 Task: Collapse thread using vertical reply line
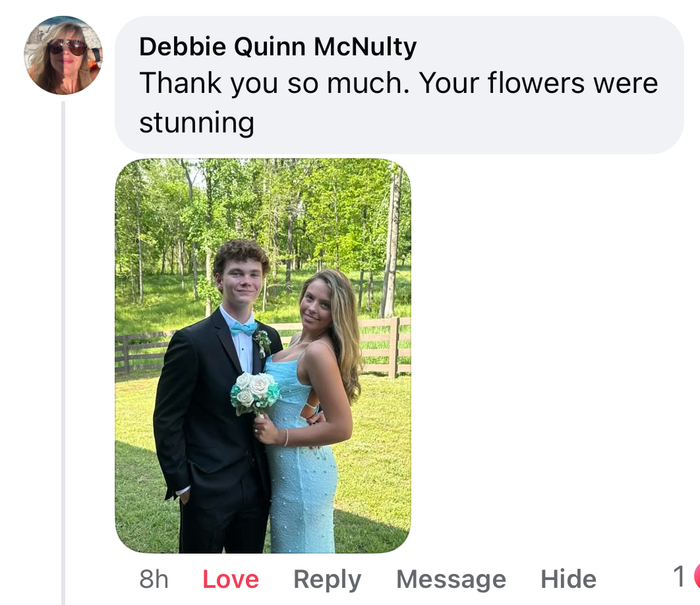pyautogui.click(x=63, y=349)
